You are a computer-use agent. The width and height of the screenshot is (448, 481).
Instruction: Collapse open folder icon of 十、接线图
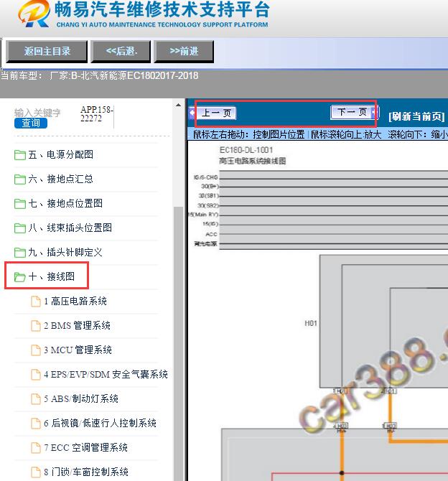[x=20, y=277]
